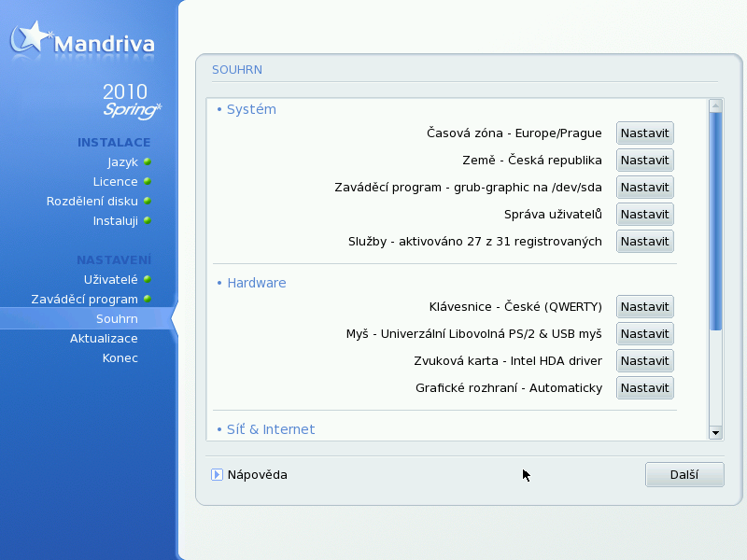
Task: Click the Nápověda label text
Action: pos(258,475)
